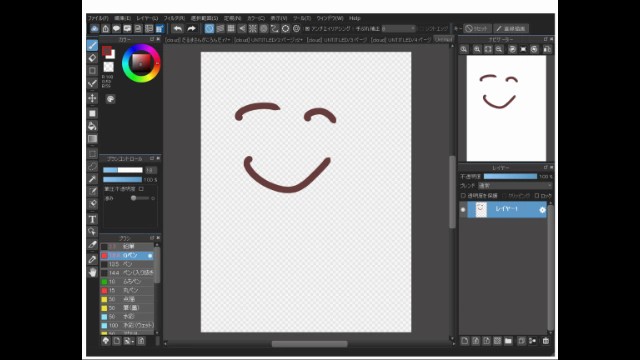Image resolution: width=640 pixels, height=360 pixels.
Task: Select the Fill shape white-square tool
Action: pos(93,113)
